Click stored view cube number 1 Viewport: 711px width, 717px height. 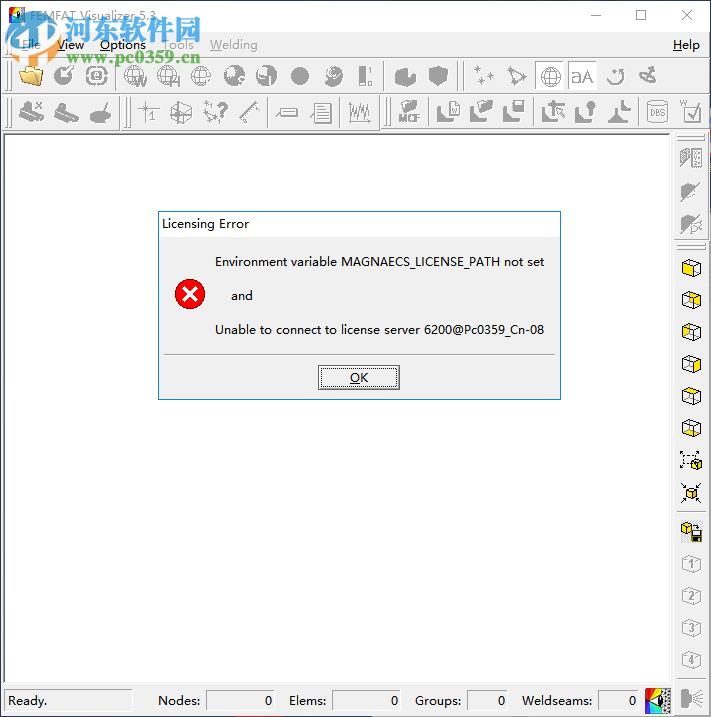pos(691,564)
